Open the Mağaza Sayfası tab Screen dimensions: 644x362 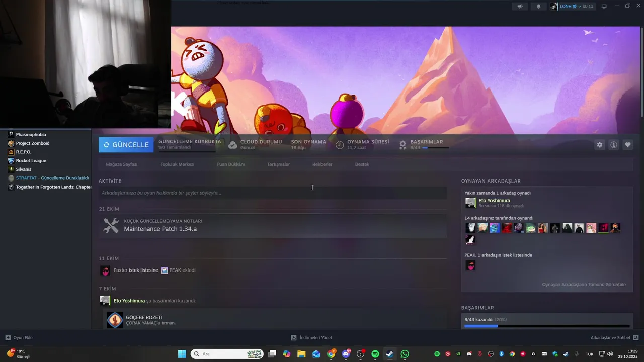click(122, 164)
